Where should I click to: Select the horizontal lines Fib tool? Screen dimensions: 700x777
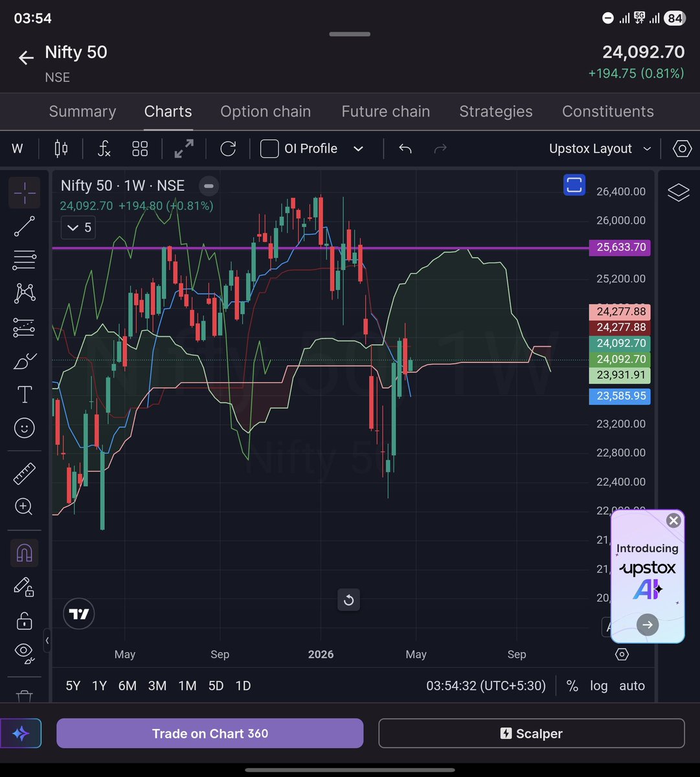[x=25, y=260]
